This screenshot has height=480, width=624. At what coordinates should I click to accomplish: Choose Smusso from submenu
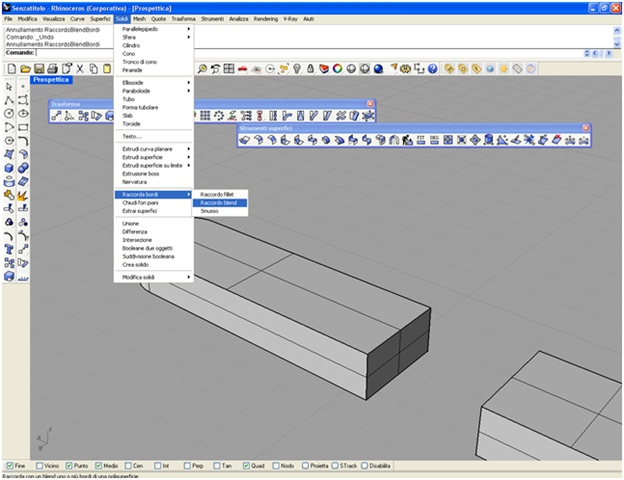click(x=220, y=211)
